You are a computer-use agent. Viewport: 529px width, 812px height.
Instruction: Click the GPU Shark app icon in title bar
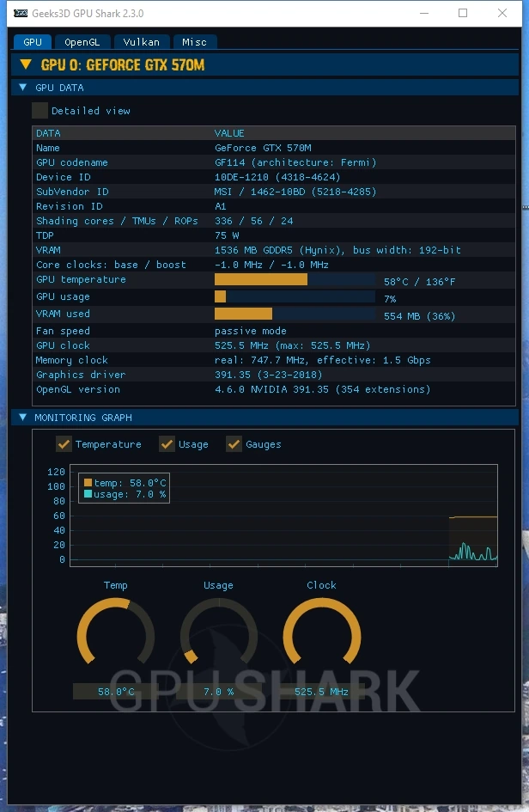(x=21, y=14)
